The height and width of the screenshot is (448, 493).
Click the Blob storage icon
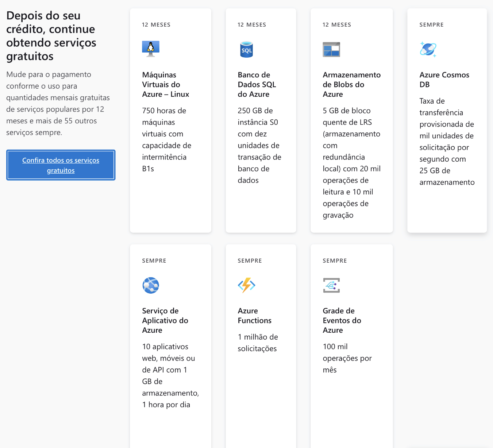331,50
